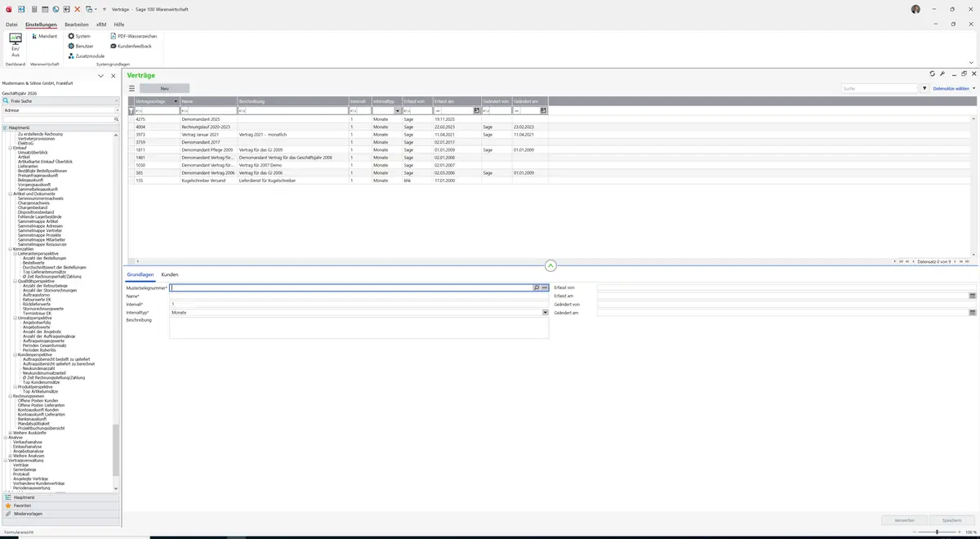Click the Verwerfen button
The image size is (980, 539).
904,520
